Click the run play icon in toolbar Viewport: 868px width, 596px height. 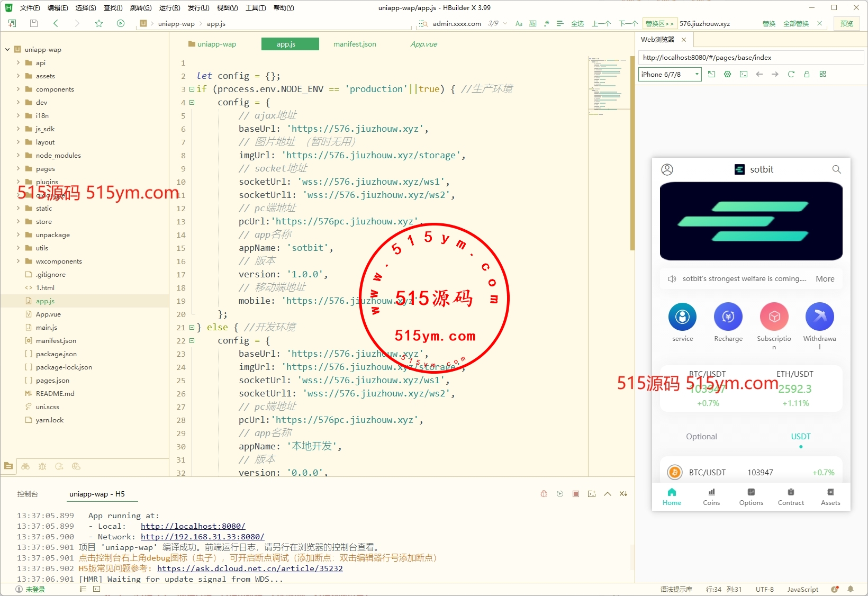click(121, 23)
